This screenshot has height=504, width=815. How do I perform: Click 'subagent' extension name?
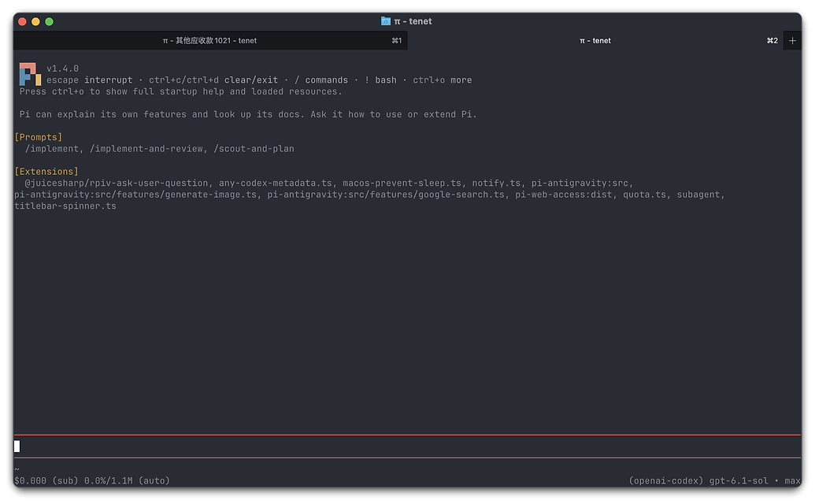(x=700, y=195)
